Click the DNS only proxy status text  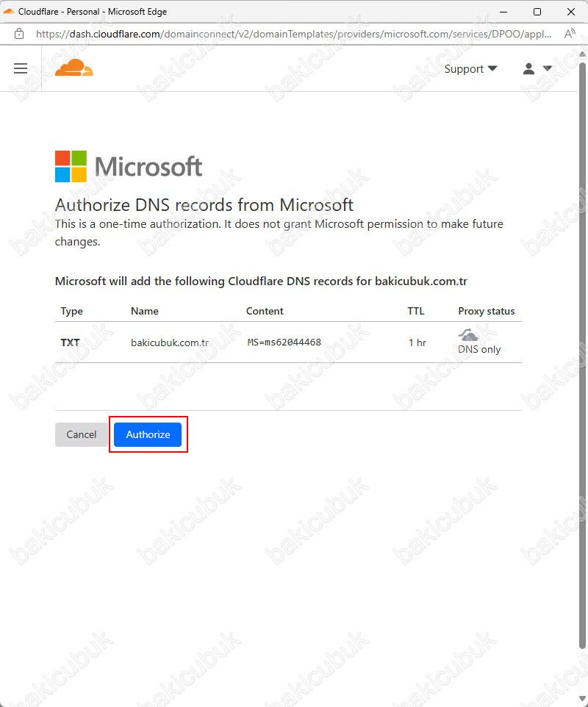[479, 349]
